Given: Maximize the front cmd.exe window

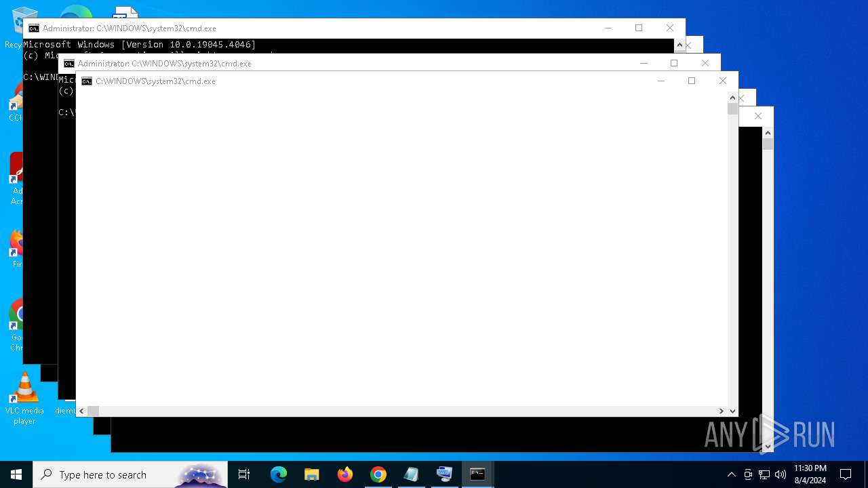Looking at the screenshot, I should [x=692, y=81].
